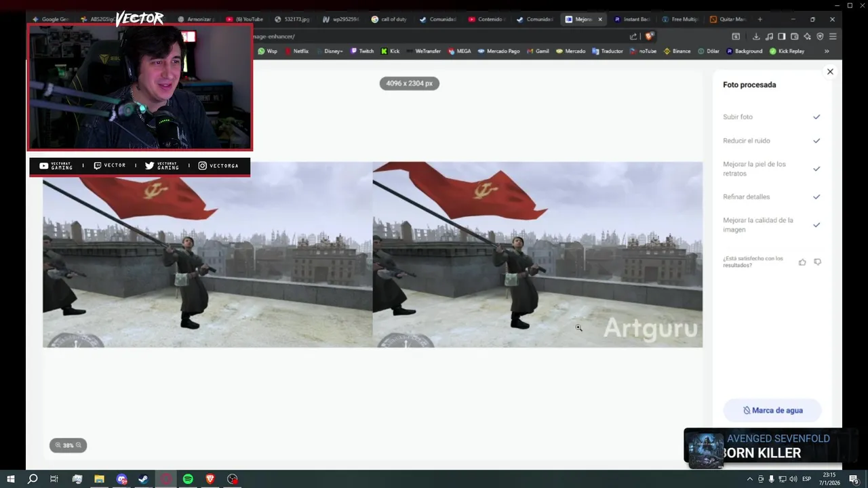The height and width of the screenshot is (488, 868).
Task: Open Discord from the taskbar
Action: coord(121,479)
